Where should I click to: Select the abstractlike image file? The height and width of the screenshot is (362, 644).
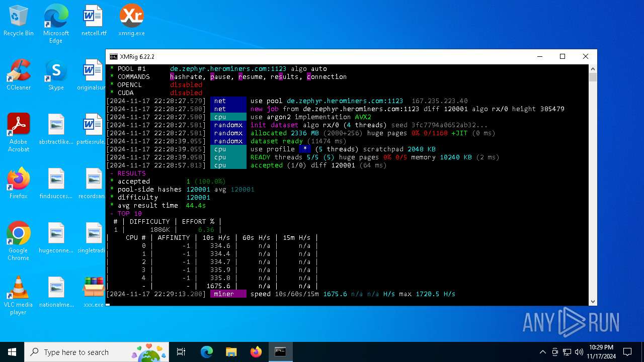56,130
